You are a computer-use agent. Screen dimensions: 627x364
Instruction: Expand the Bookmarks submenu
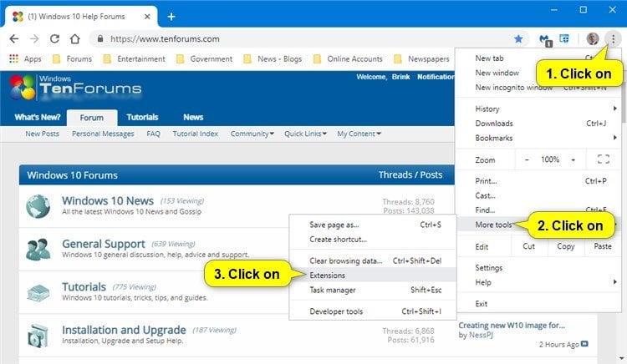[538, 138]
